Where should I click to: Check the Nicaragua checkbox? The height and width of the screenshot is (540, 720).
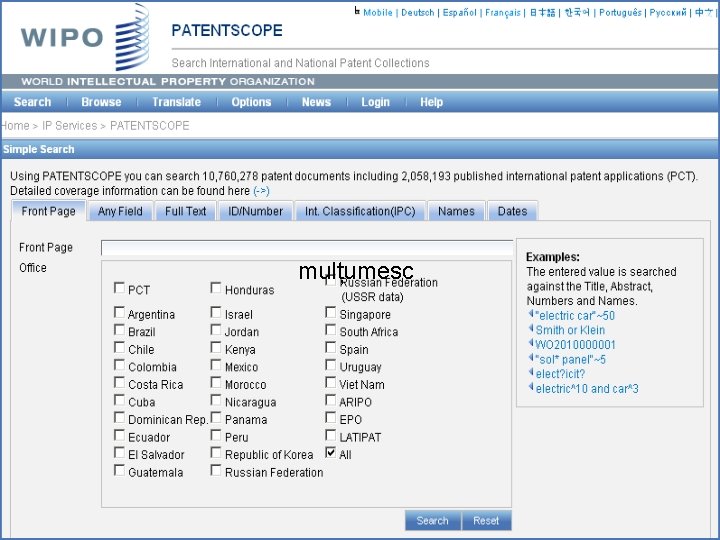[x=215, y=400]
